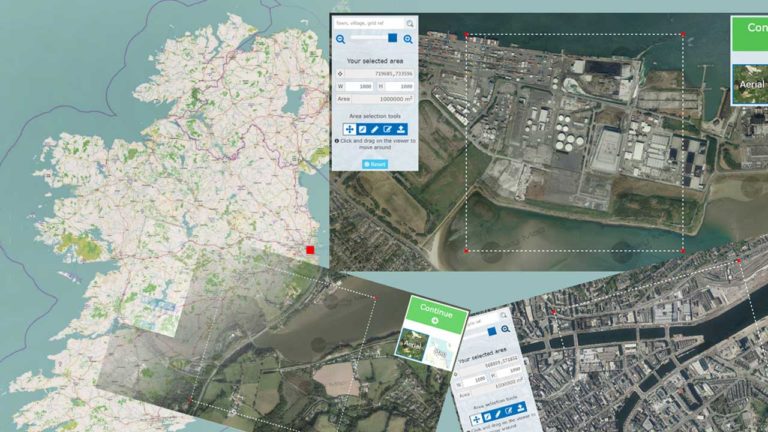Click the search icon in the bottom-right tilted panel
The height and width of the screenshot is (432, 768).
coord(503,315)
